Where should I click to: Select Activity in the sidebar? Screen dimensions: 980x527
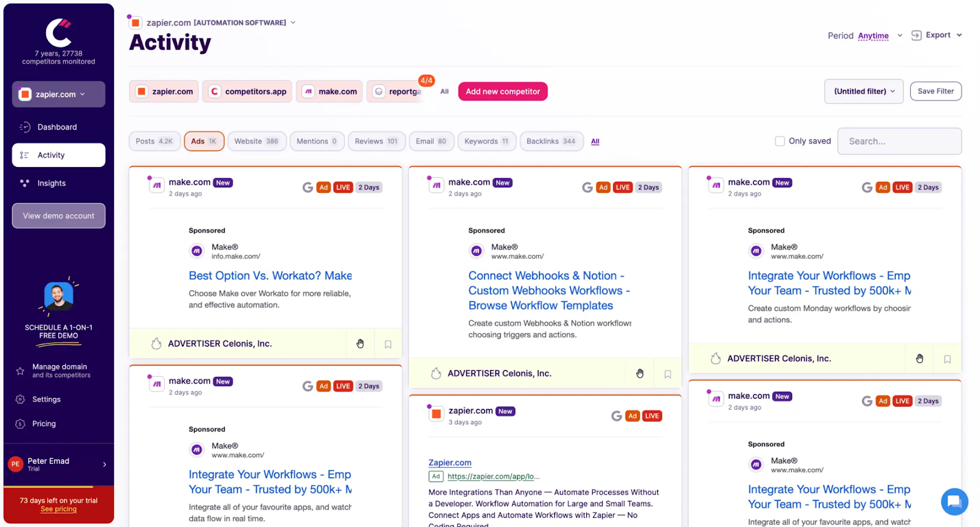pyautogui.click(x=58, y=155)
